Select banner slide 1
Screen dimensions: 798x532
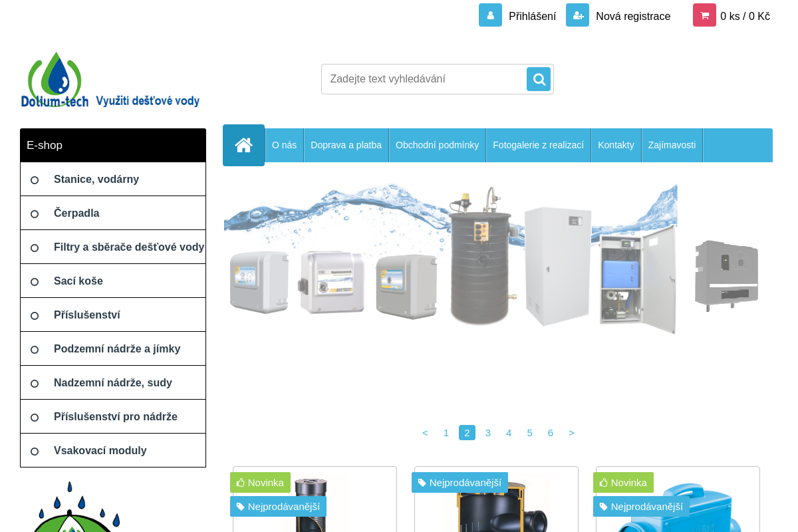[446, 433]
